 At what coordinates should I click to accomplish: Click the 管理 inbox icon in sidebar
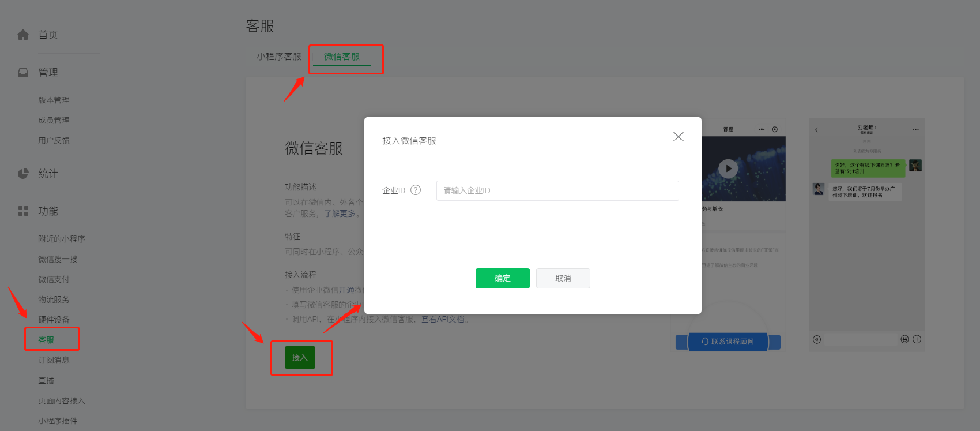[23, 72]
